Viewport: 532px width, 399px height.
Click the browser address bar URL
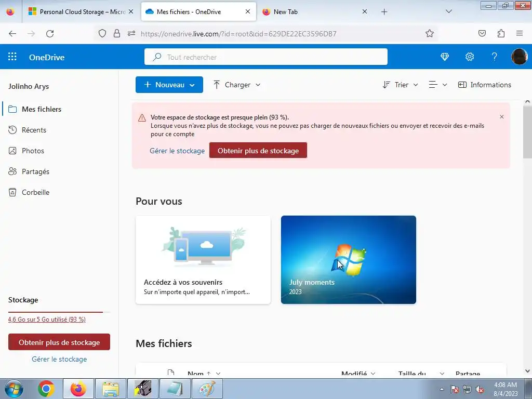(238, 34)
